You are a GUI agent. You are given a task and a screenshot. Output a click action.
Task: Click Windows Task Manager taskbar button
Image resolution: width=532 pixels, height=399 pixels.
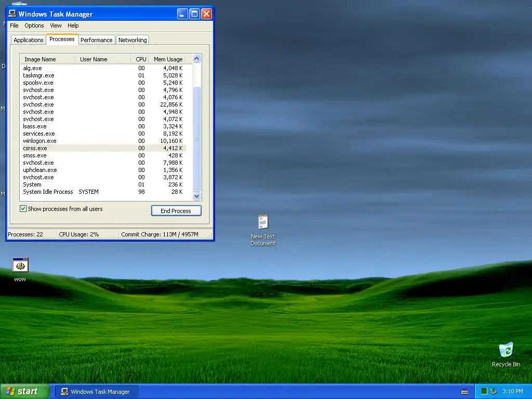pyautogui.click(x=97, y=392)
